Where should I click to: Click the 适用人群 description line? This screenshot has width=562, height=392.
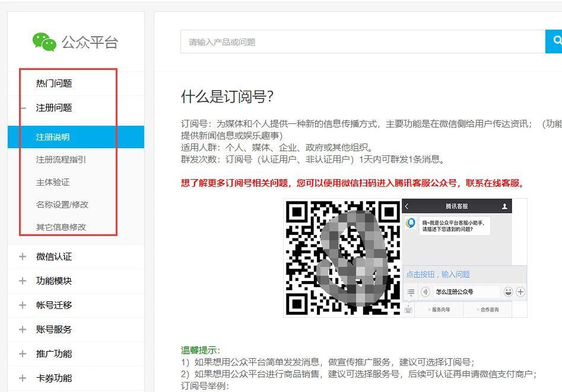pyautogui.click(x=278, y=148)
